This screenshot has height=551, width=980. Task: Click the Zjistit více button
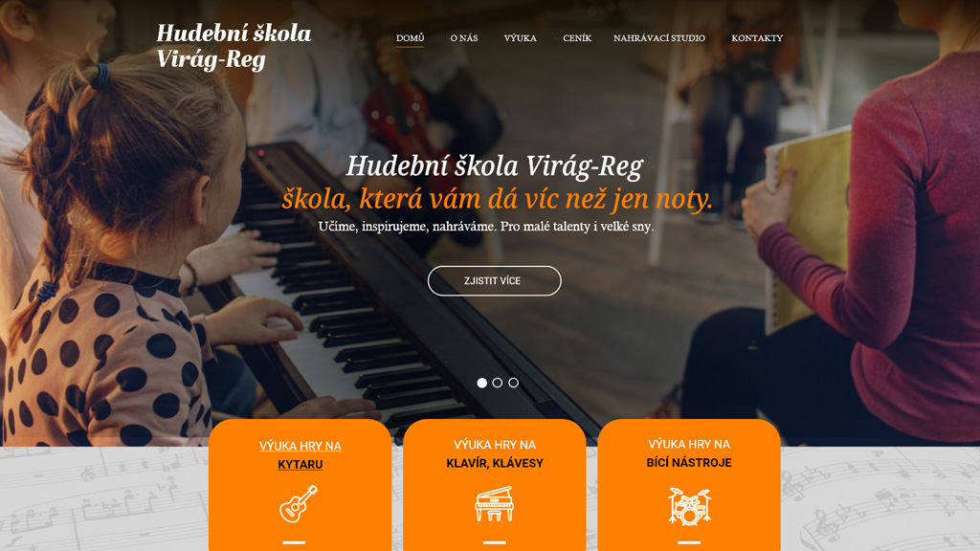pos(495,281)
